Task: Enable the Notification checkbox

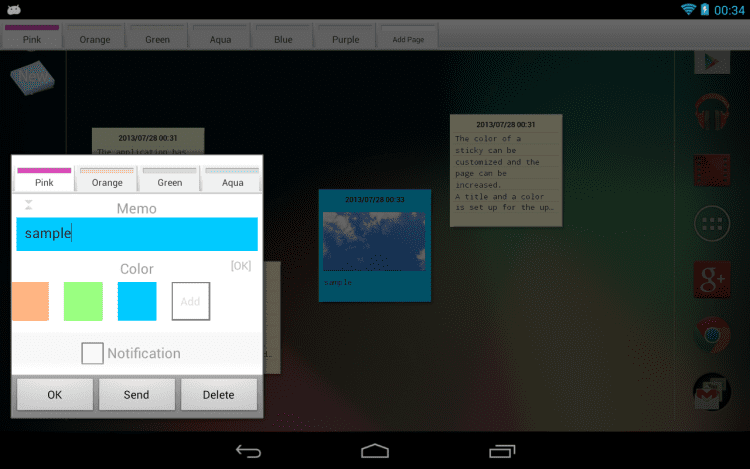Action: point(92,353)
